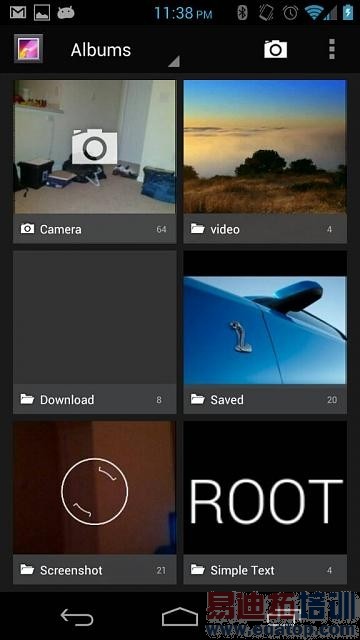Tap the 64 count on Camera album
This screenshot has width=360, height=640.
tap(161, 229)
